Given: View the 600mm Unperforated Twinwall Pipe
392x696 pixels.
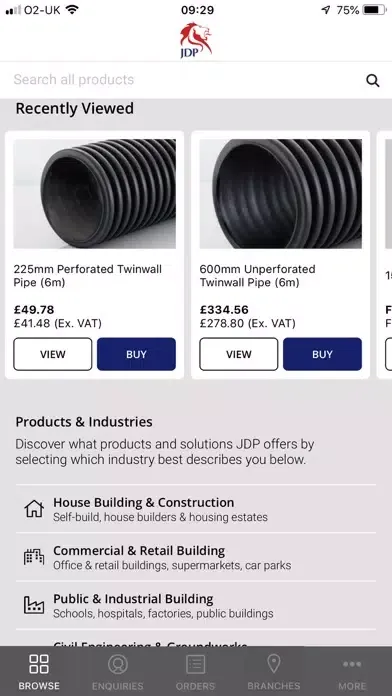Looking at the screenshot, I should (239, 354).
